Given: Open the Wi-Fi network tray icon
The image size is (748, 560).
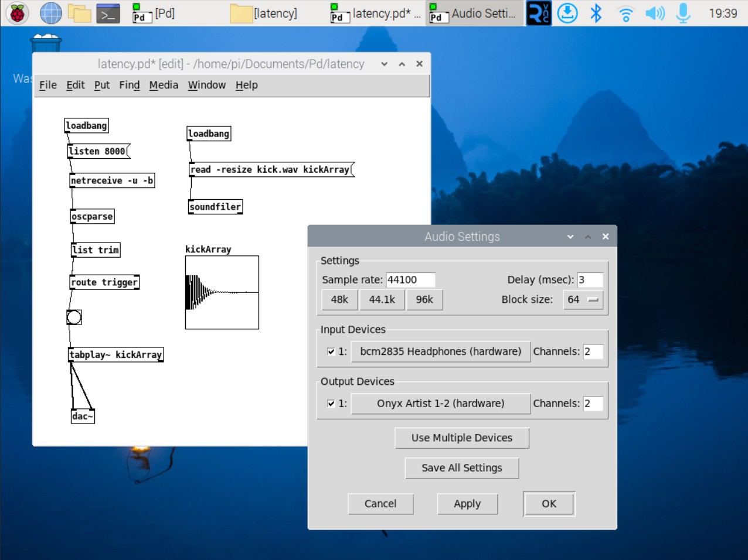Looking at the screenshot, I should tap(625, 13).
